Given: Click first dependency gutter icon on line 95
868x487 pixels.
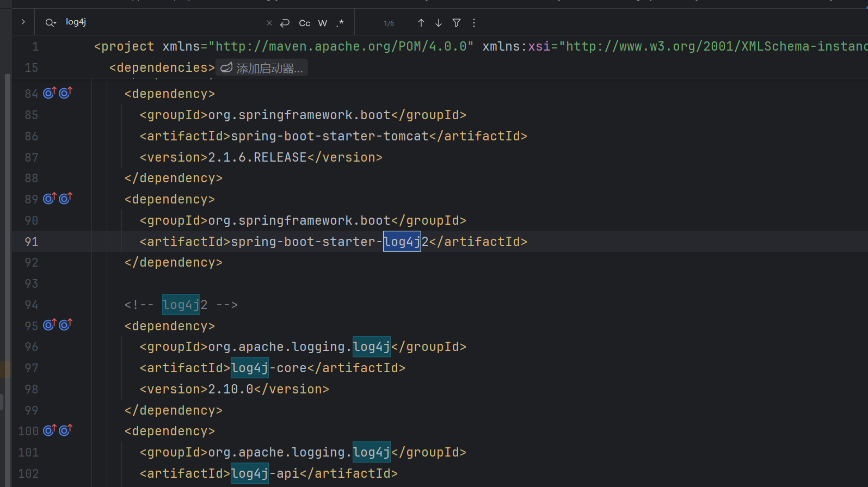Looking at the screenshot, I should tap(50, 325).
